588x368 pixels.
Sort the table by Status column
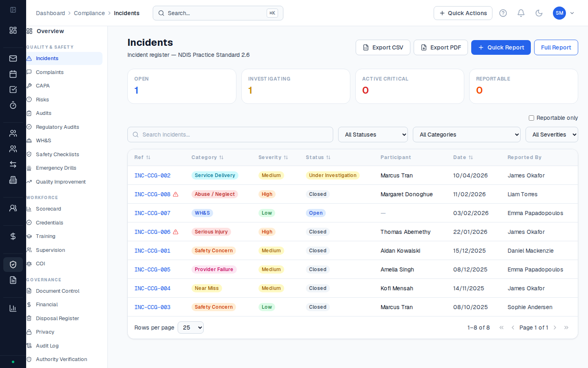pos(318,157)
